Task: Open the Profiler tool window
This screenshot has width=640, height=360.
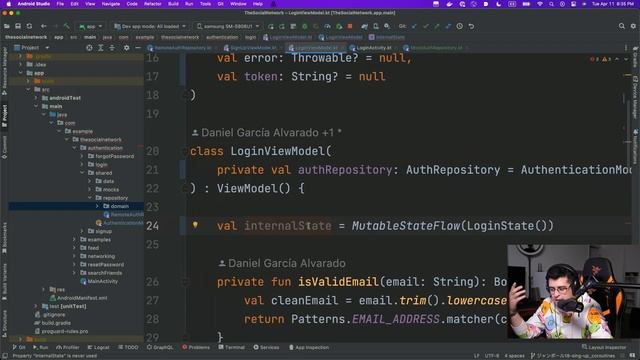Action: coord(68,347)
